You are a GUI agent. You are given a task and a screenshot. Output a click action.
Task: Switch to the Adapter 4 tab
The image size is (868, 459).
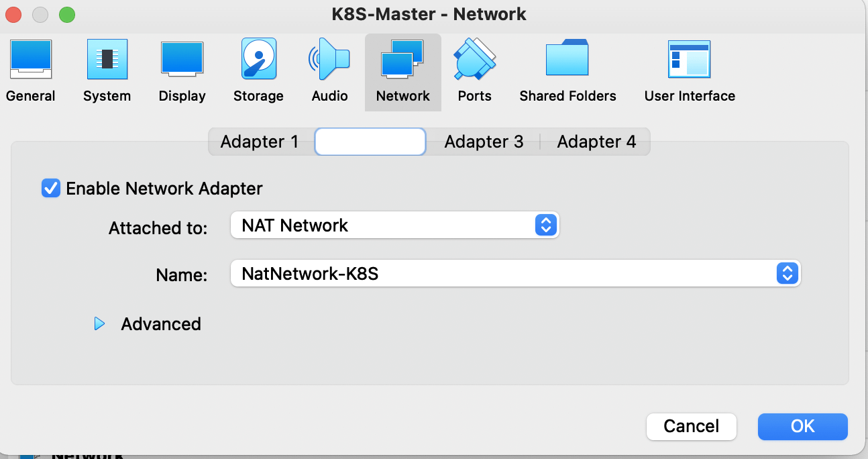[x=596, y=142]
